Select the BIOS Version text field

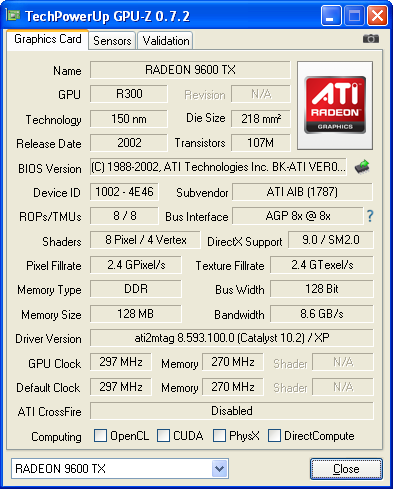point(218,167)
